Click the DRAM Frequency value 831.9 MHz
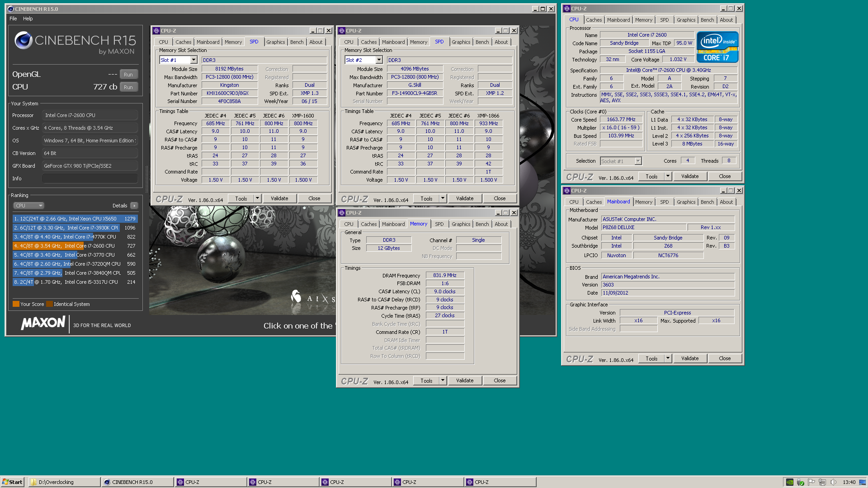Viewport: 868px width, 488px height. click(x=445, y=275)
